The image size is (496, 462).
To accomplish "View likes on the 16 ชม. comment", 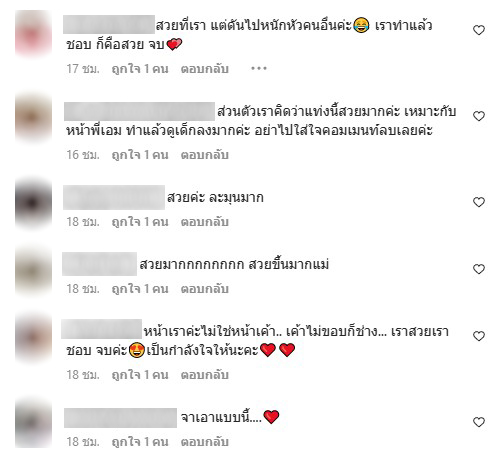I will pos(140,155).
